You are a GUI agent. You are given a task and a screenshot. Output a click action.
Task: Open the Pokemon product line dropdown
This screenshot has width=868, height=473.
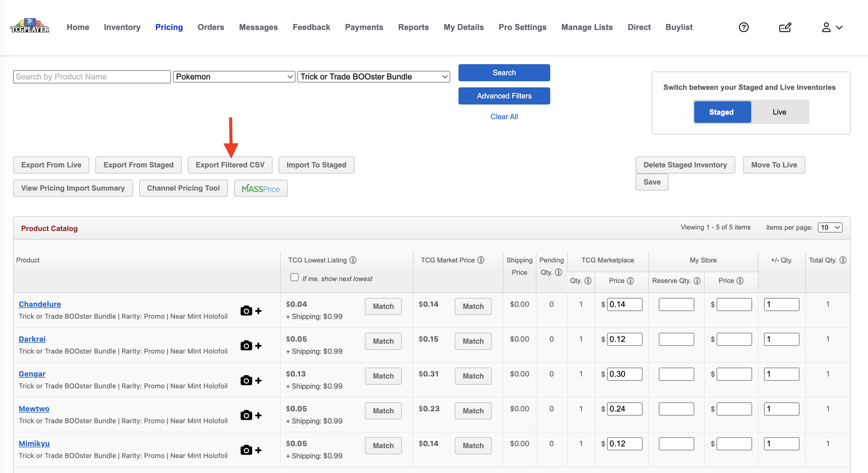click(x=234, y=77)
